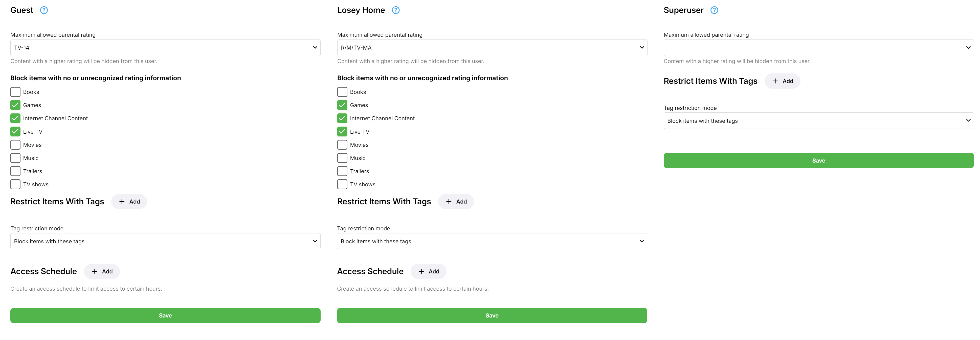Image resolution: width=980 pixels, height=340 pixels.
Task: Expand Losey Home R/M/TV-MA rating dropdown
Action: tap(492, 48)
